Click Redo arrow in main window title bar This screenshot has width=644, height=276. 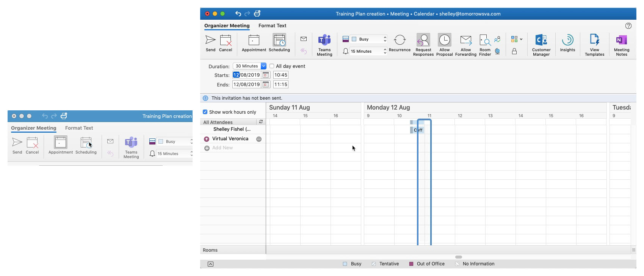[x=247, y=14]
